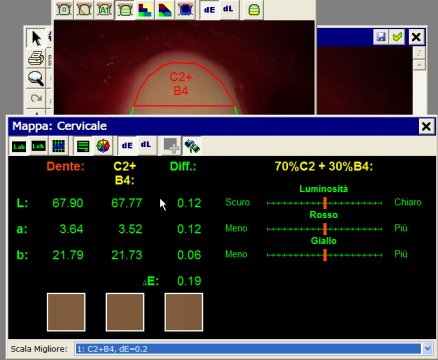Click the printer icon in left toolbar
438x360 pixels.
[36, 58]
